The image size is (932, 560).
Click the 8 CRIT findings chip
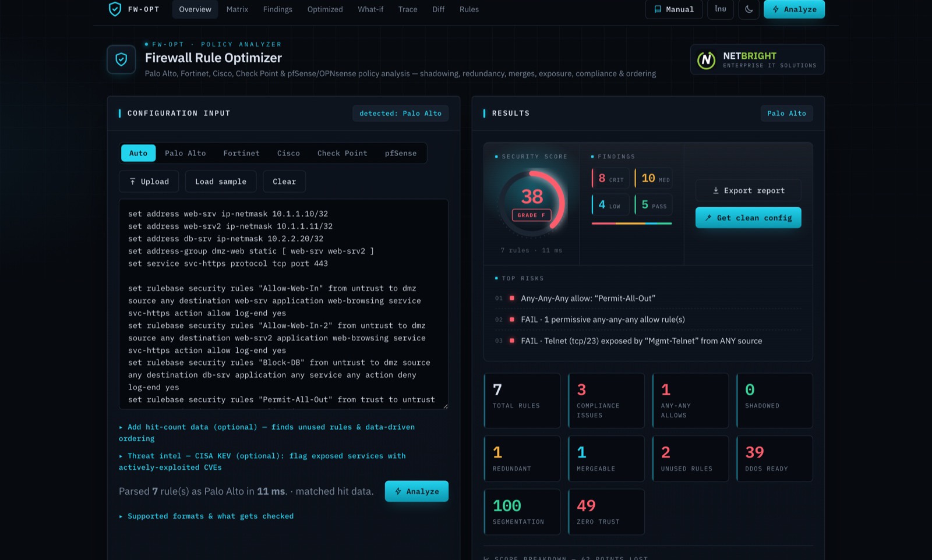(x=610, y=178)
